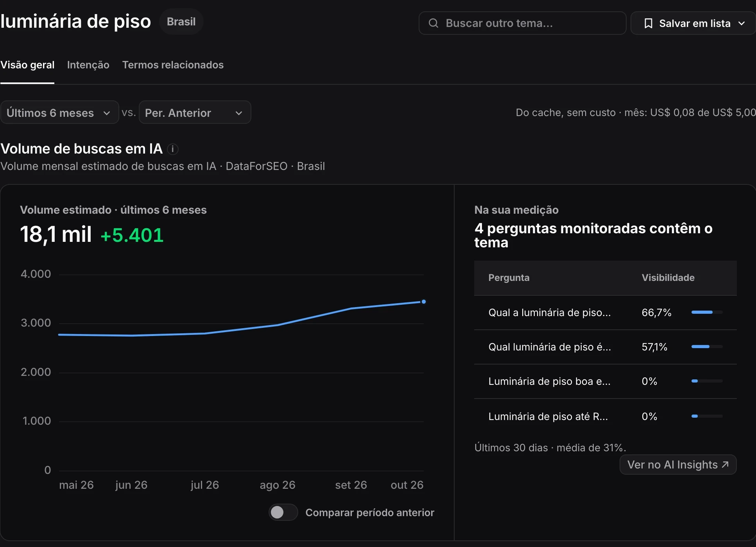Click the +5.401 change value
Screen dimensions: 756x547
tap(132, 235)
